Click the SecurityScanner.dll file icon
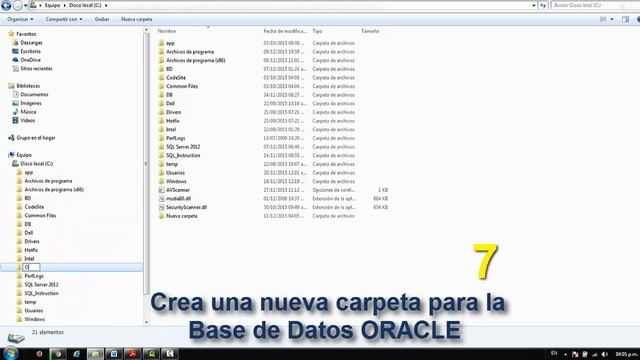The height and width of the screenshot is (360, 640). [161, 207]
